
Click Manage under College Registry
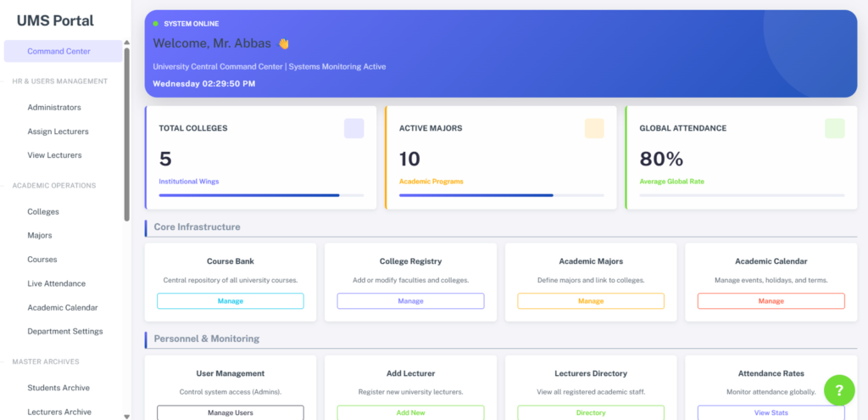pos(411,301)
